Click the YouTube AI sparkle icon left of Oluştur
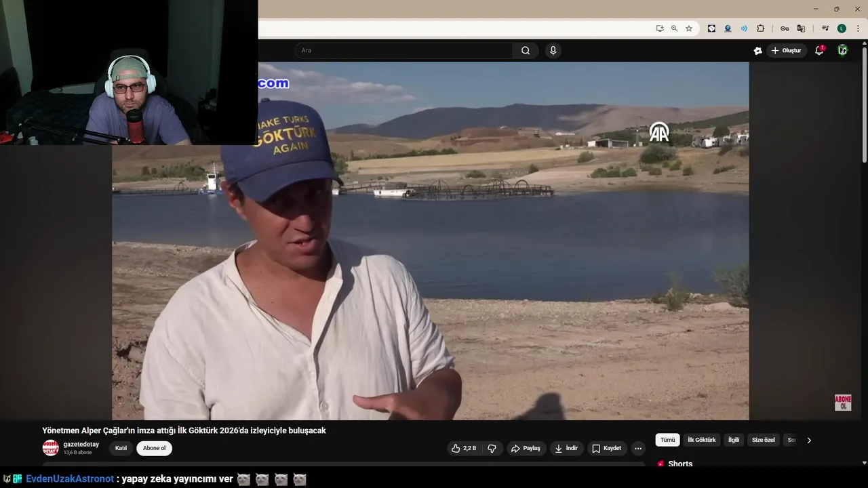The width and height of the screenshot is (868, 488). point(757,50)
